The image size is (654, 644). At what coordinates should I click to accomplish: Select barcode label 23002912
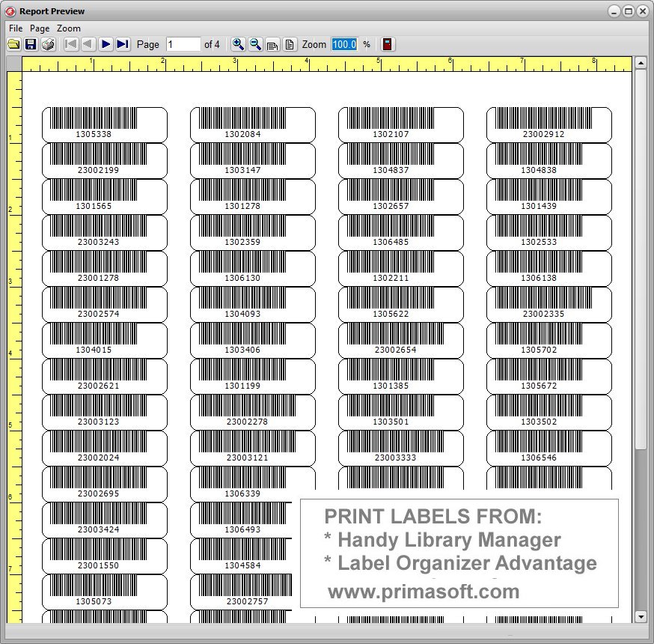pos(549,125)
